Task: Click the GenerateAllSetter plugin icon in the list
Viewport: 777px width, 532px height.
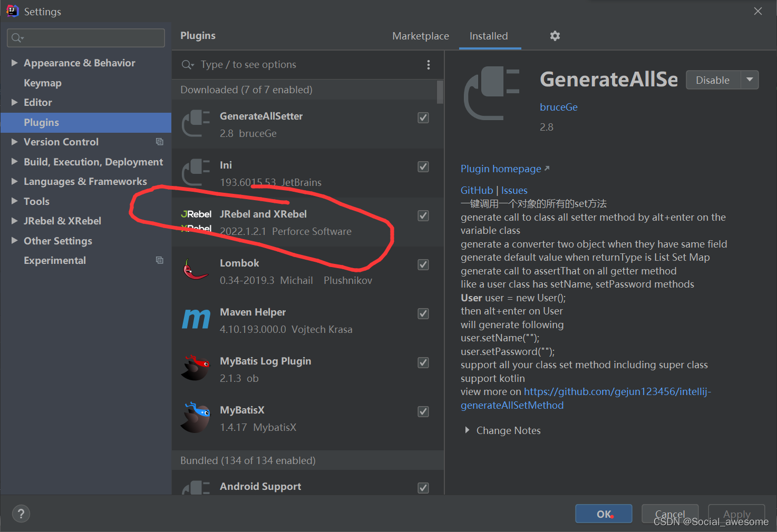Action: click(x=196, y=124)
